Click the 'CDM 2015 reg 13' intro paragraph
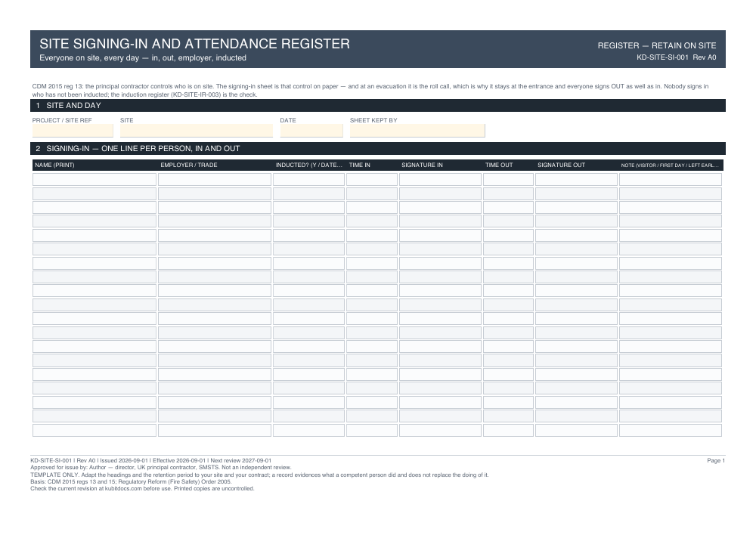756x535 pixels. tap(370, 91)
